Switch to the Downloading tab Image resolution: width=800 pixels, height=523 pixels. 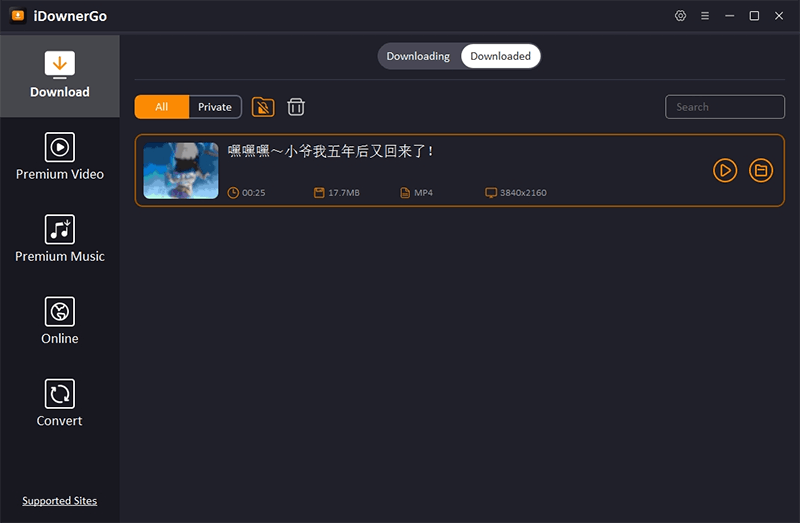pos(418,56)
